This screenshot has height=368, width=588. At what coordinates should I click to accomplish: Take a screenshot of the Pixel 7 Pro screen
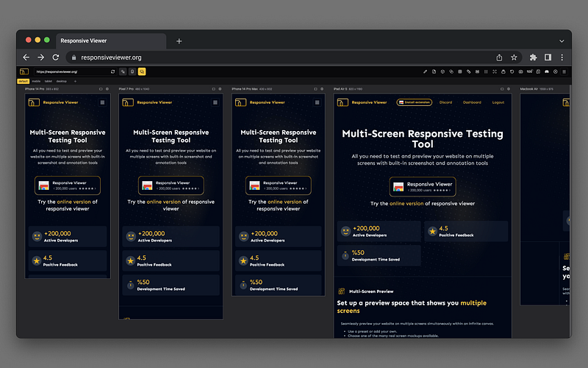click(213, 89)
